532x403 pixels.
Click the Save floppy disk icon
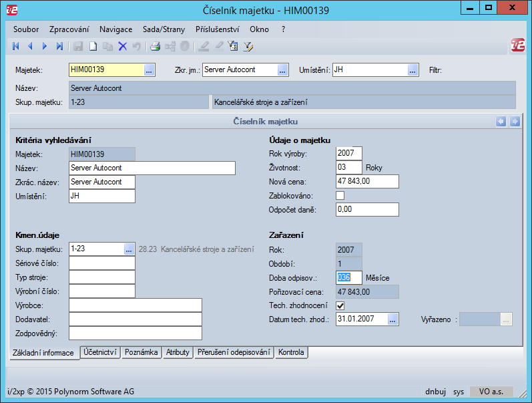78,46
